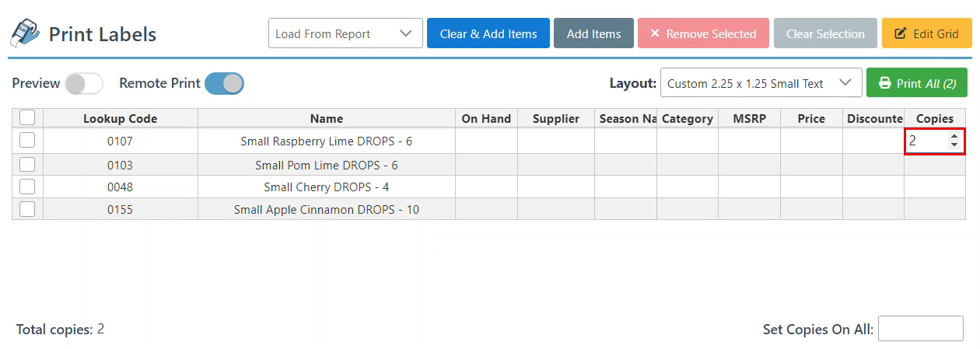Screen dimensions: 980x349
Task: Tick the checkbox for Small Cherry DROPS
Action: coord(27,187)
